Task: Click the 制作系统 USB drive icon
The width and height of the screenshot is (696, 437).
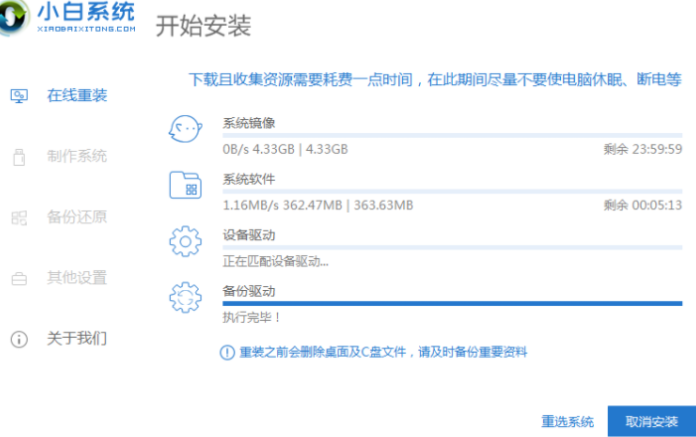Action: tap(18, 157)
